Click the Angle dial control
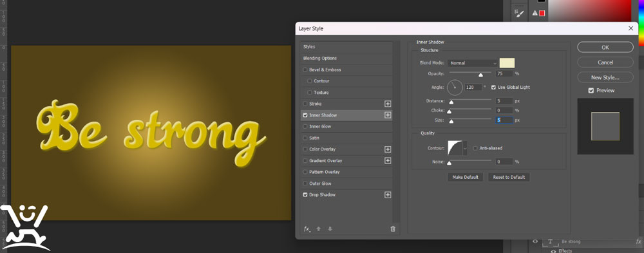This screenshot has width=644, height=253. (x=455, y=88)
